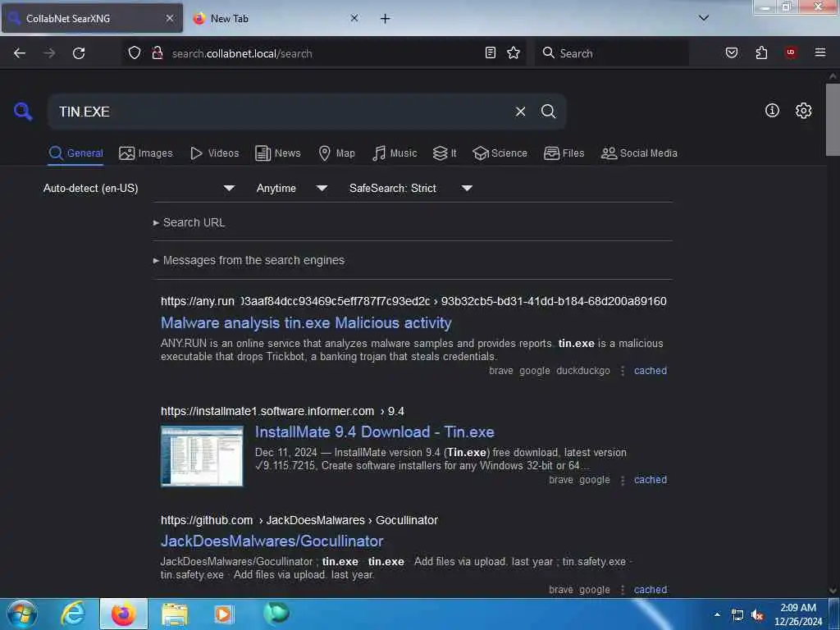The height and width of the screenshot is (630, 840).
Task: Open the cached link of the Gocullinator result
Action: 651,590
